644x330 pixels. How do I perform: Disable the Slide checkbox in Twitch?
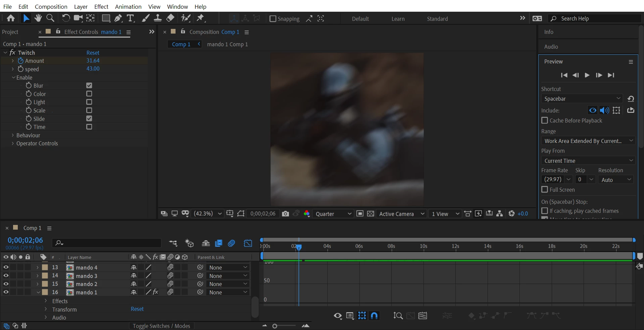click(x=89, y=119)
